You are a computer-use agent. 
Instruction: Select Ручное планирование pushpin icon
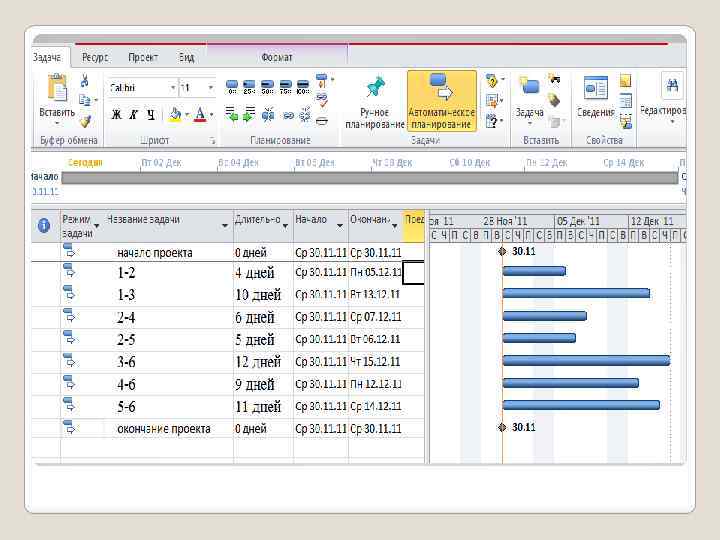click(375, 88)
